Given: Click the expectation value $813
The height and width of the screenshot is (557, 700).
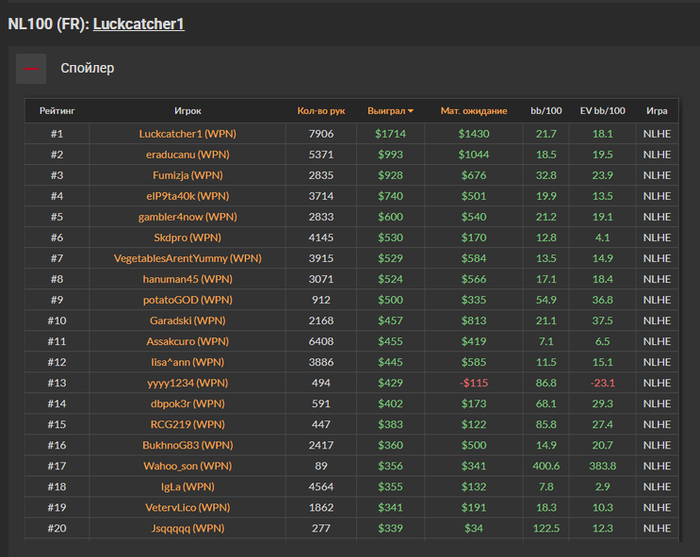Looking at the screenshot, I should pos(474,320).
